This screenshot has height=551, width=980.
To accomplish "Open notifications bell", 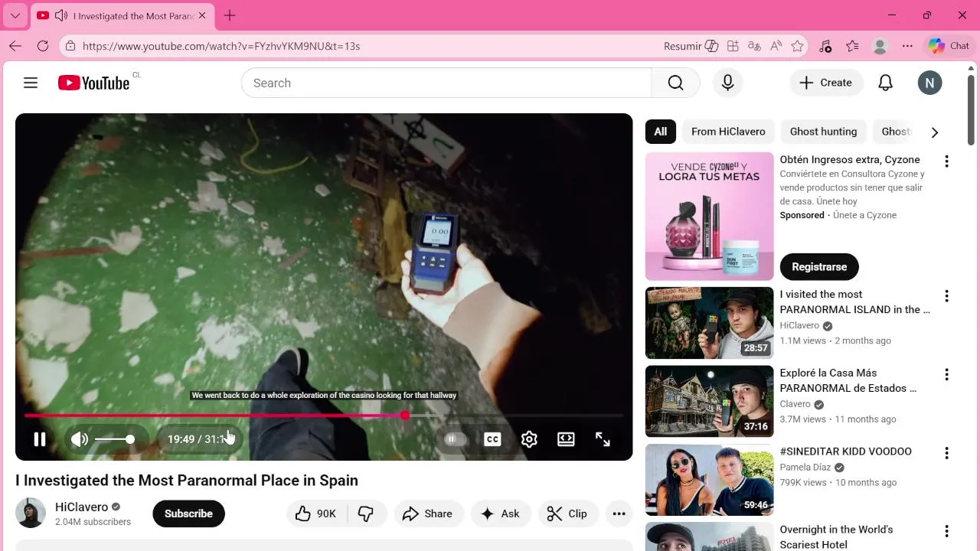I will 885,83.
